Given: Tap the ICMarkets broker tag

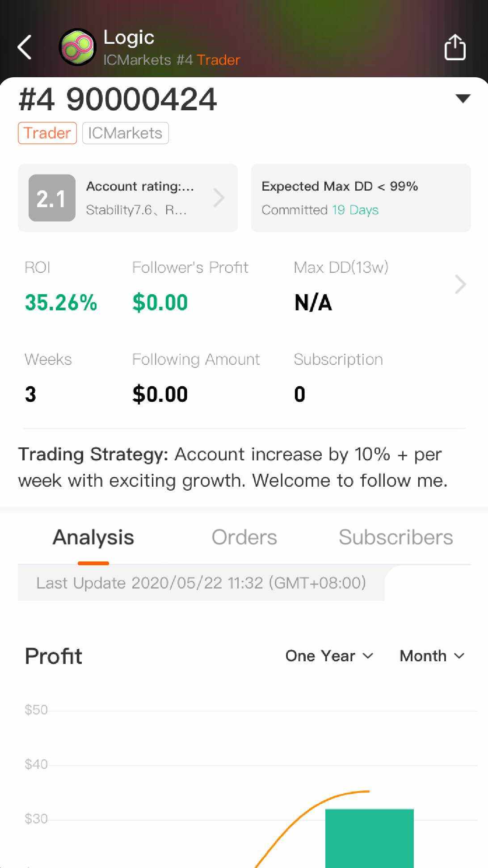Looking at the screenshot, I should point(125,133).
